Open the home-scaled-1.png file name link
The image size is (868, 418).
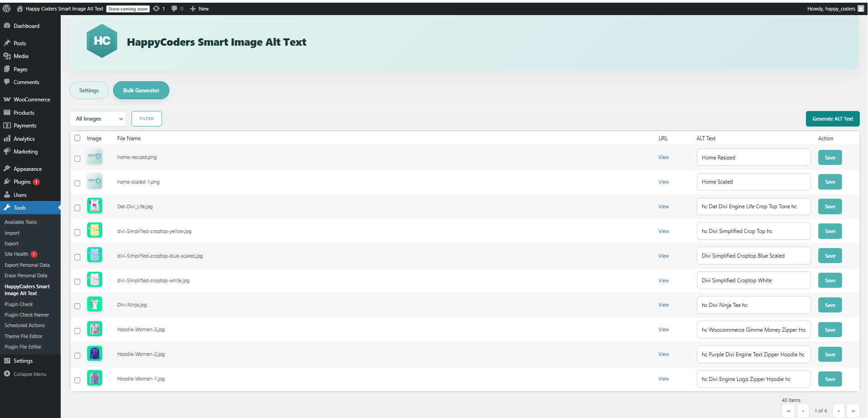click(x=138, y=182)
